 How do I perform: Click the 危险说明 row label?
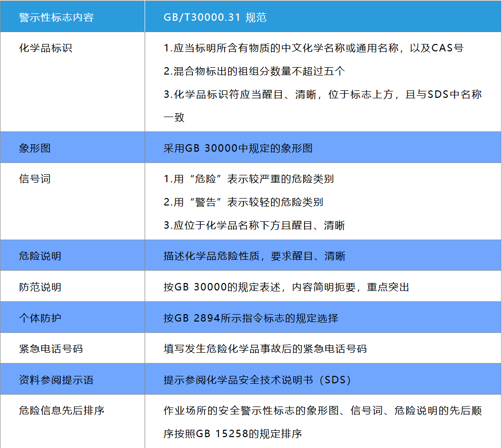[40, 256]
